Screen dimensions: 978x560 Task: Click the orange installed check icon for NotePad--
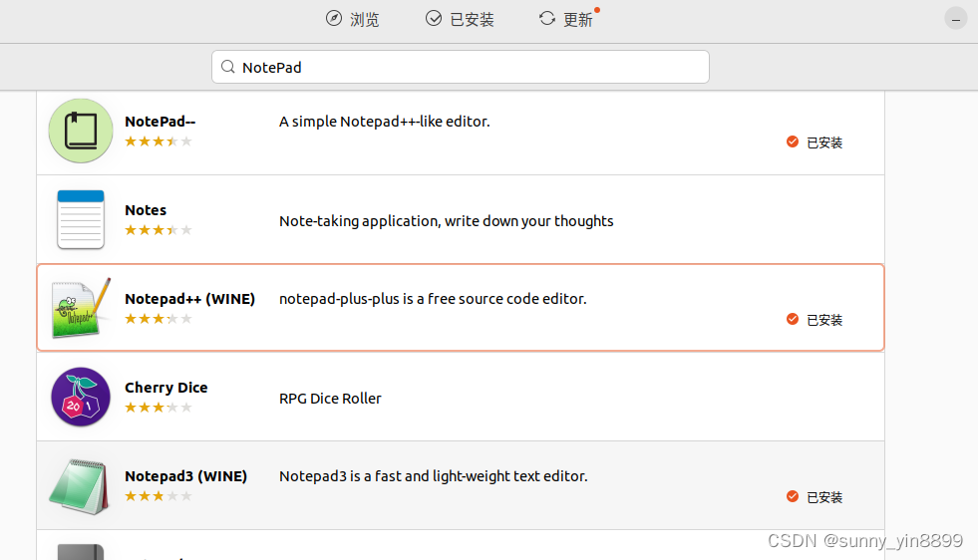[793, 141]
